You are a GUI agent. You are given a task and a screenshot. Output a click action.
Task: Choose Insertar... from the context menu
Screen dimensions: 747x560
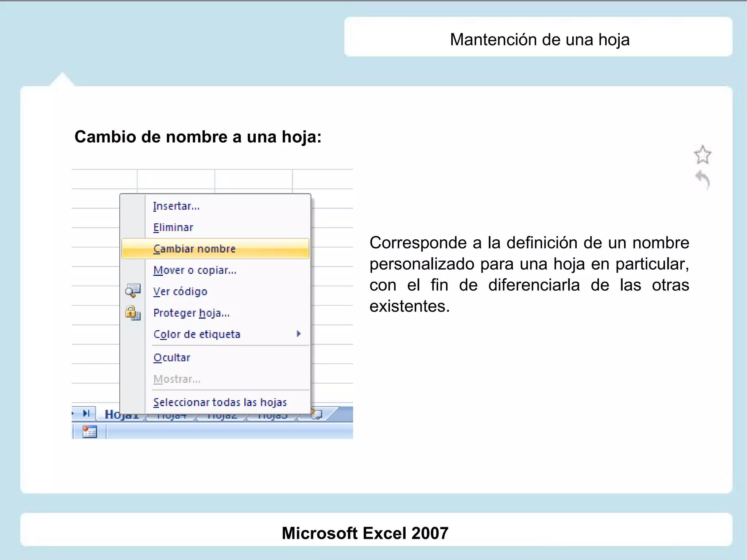click(x=177, y=206)
